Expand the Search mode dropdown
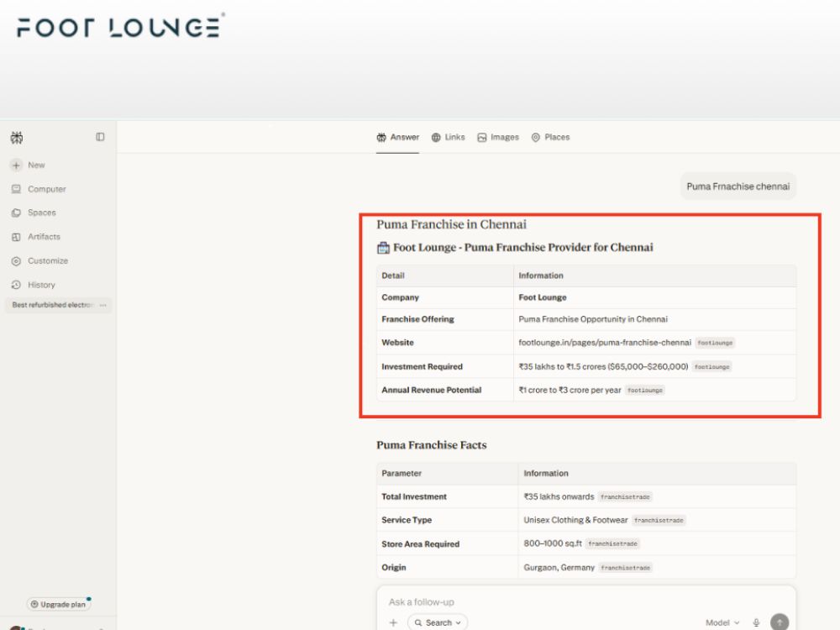The width and height of the screenshot is (840, 630). point(438,622)
